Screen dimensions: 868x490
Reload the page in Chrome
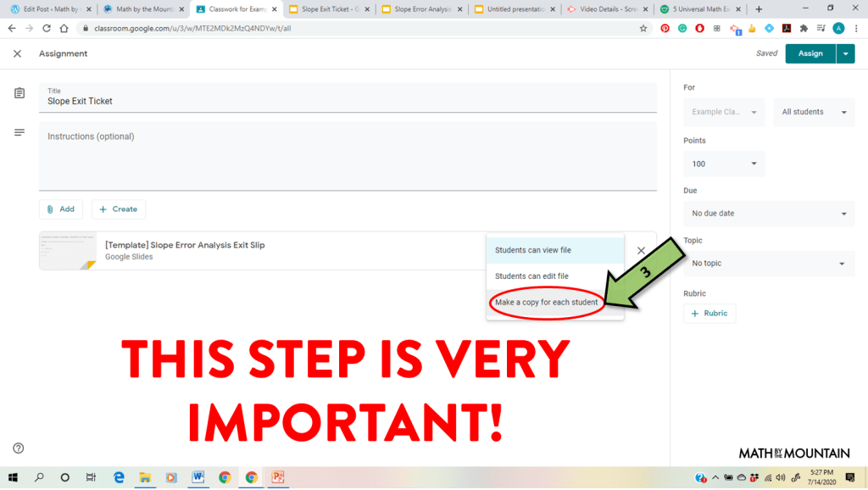click(46, 28)
